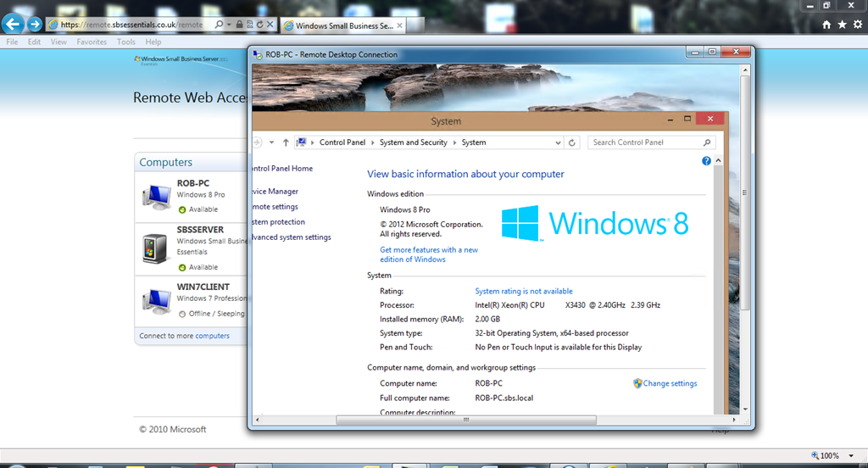This screenshot has height=468, width=868.
Task: Click the Search Control Panel field
Action: (646, 142)
